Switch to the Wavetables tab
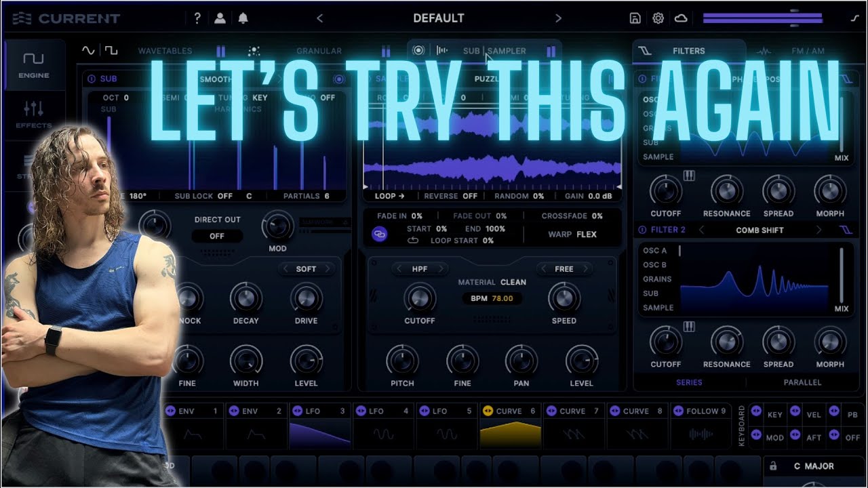 point(165,51)
